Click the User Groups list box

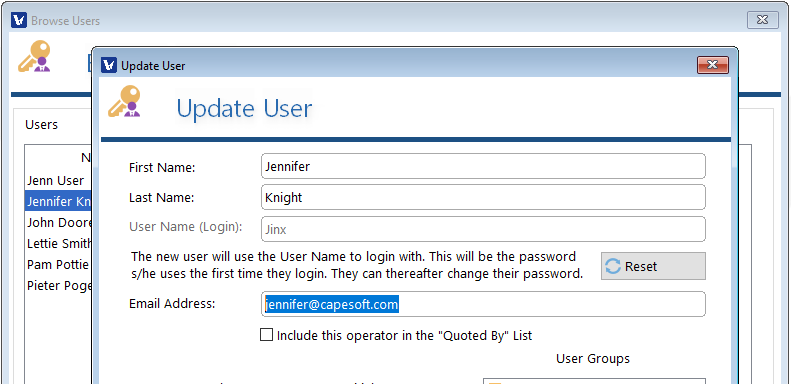click(594, 381)
